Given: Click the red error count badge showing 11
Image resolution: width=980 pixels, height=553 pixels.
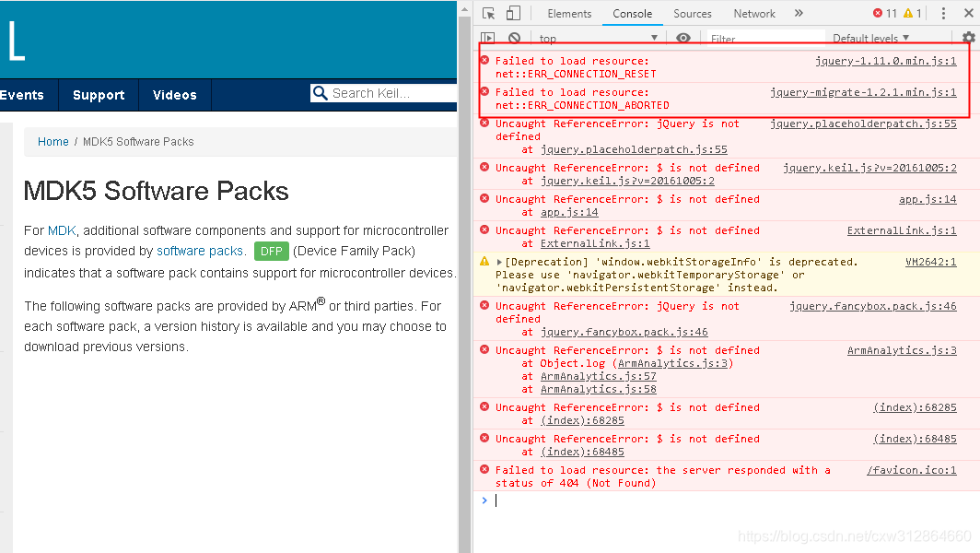Looking at the screenshot, I should click(x=885, y=13).
